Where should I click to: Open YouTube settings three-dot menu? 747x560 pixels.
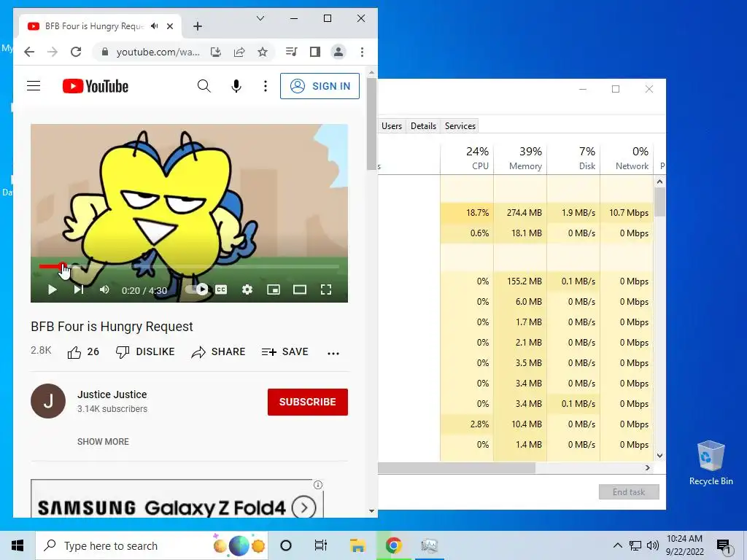[266, 86]
